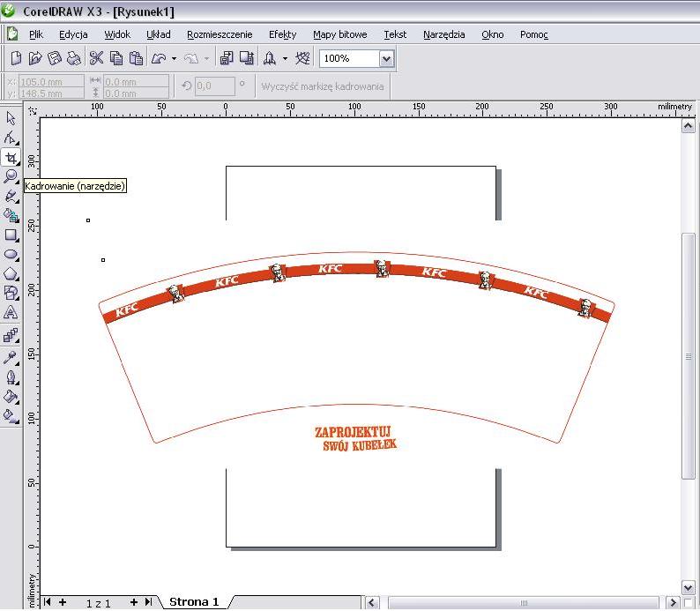Expand the Undo history dropdown arrow

[x=174, y=59]
